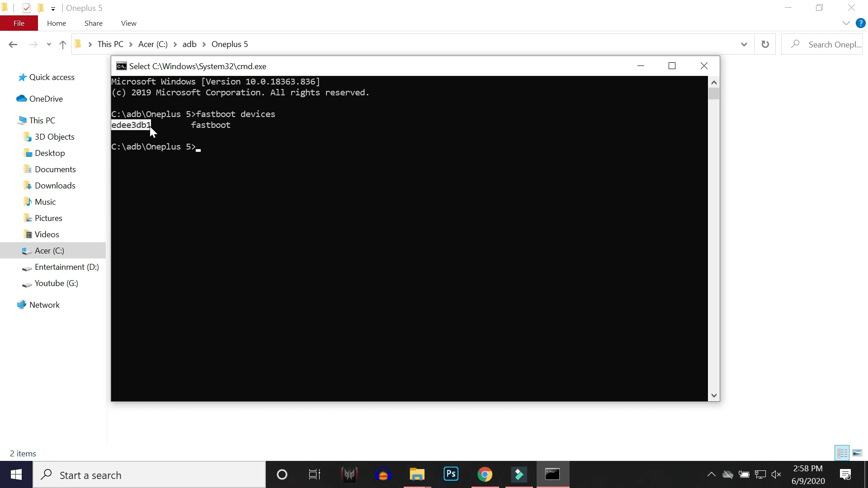
Task: Open Google Chrome from taskbar
Action: click(485, 474)
